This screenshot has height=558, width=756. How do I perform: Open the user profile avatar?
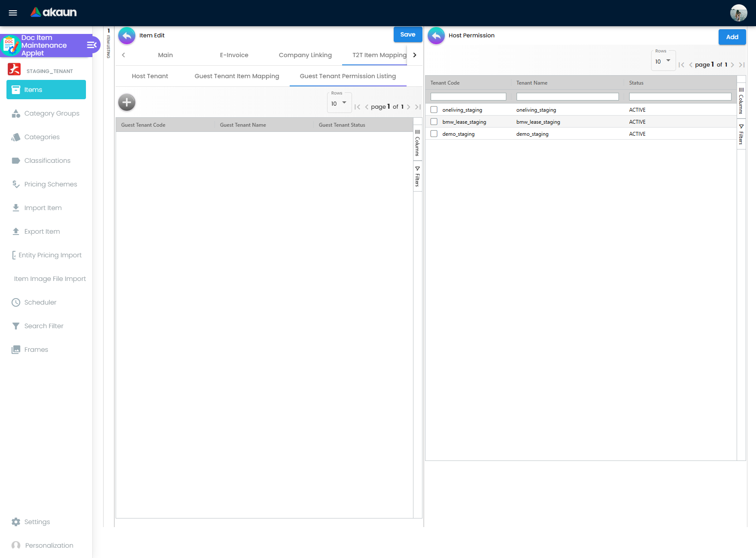(x=738, y=13)
